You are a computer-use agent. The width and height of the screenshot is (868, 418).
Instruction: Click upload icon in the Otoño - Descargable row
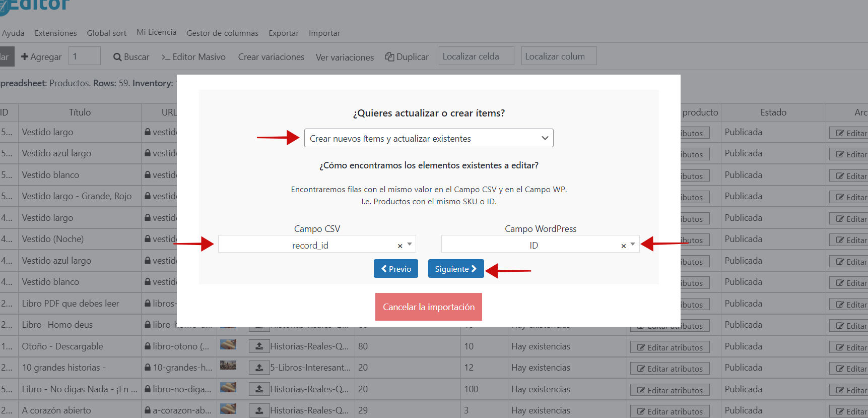(259, 346)
